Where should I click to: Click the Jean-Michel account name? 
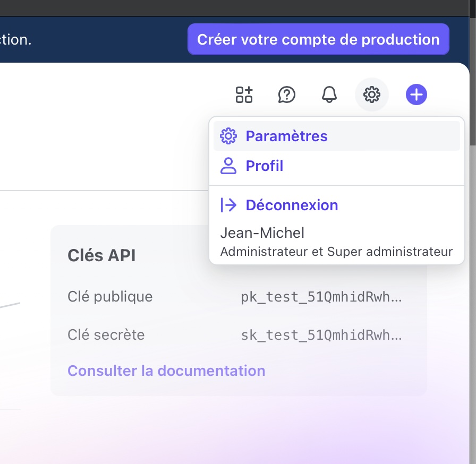[x=262, y=233]
